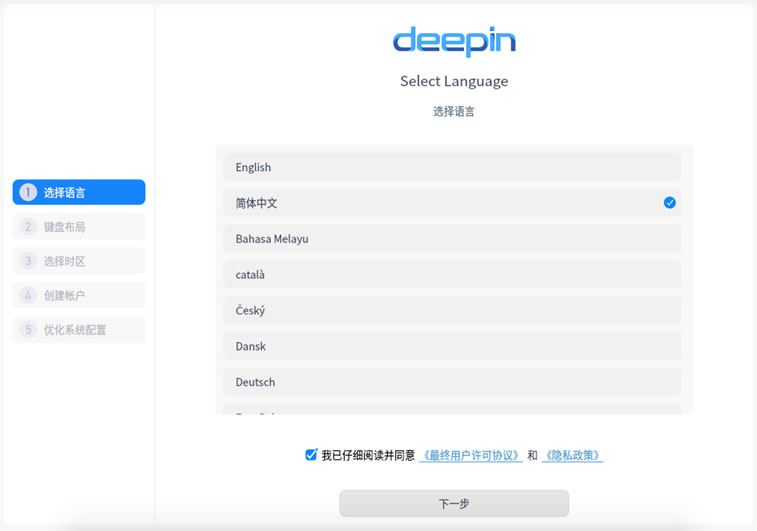757x531 pixels.
Task: Toggle the 我已仔细阅读并同意 agreement checkbox
Action: [311, 455]
